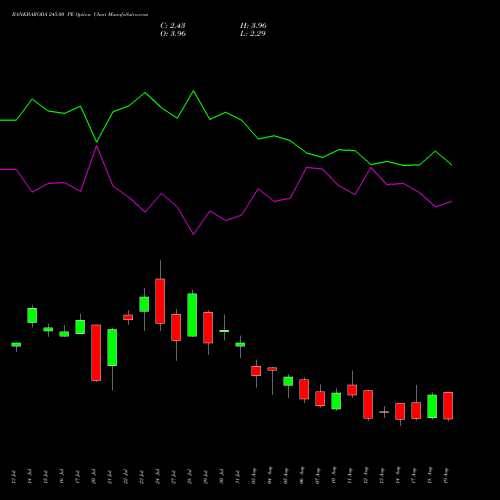Click the 19 Aug date label

pyautogui.click(x=446, y=476)
